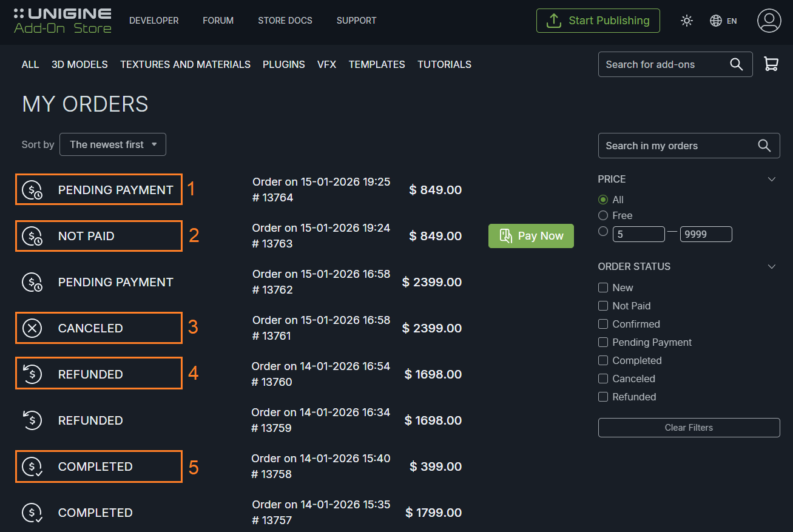Open the Sort by newest first dropdown
This screenshot has width=793, height=532.
(113, 144)
